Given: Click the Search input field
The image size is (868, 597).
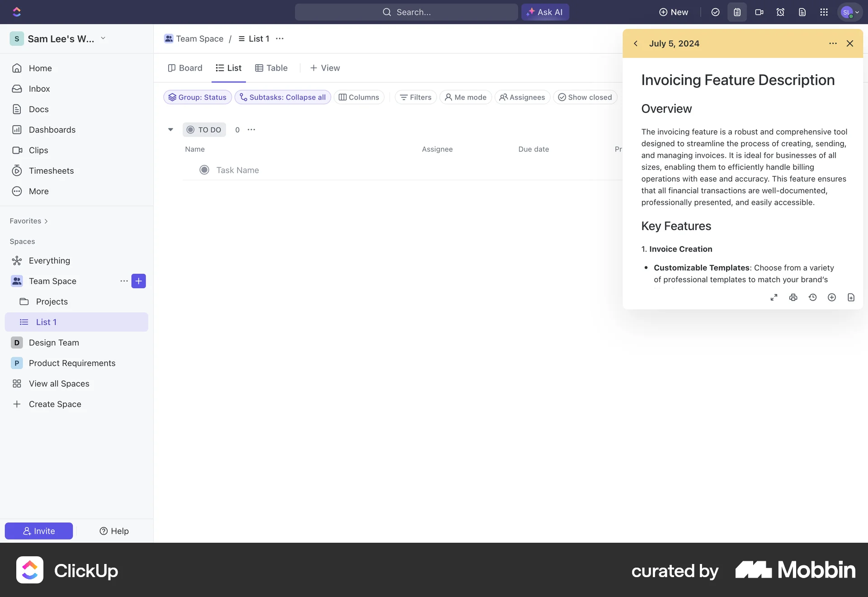Looking at the screenshot, I should click(406, 12).
